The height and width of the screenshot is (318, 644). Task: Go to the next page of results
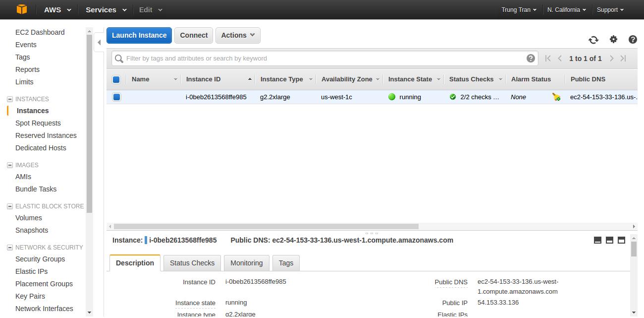tap(612, 58)
